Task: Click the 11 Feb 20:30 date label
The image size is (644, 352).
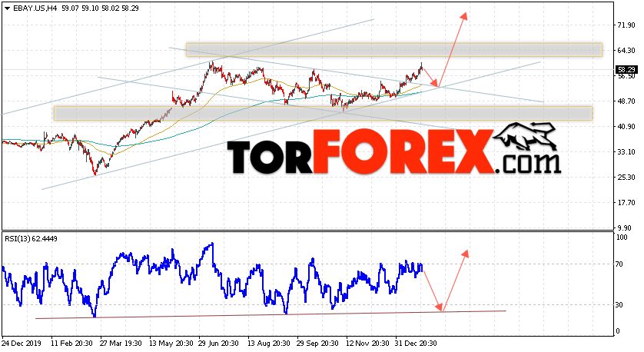Action: click(71, 344)
